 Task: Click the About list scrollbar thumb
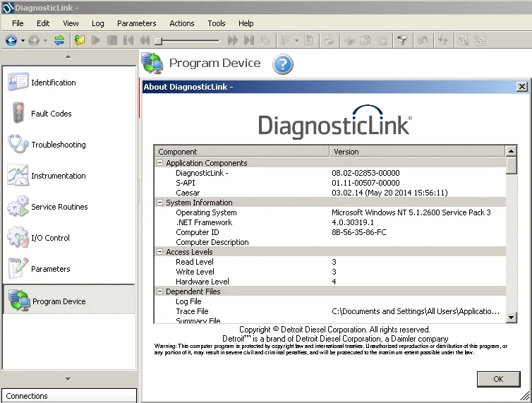click(x=511, y=165)
